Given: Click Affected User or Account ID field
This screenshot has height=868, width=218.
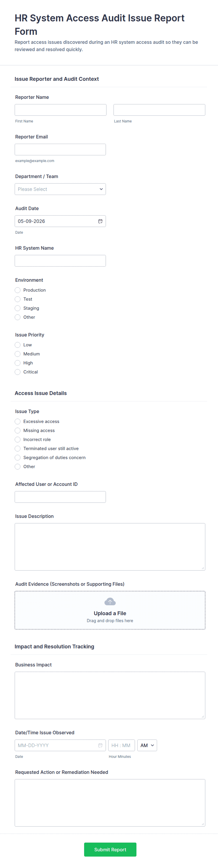Looking at the screenshot, I should pos(60,497).
